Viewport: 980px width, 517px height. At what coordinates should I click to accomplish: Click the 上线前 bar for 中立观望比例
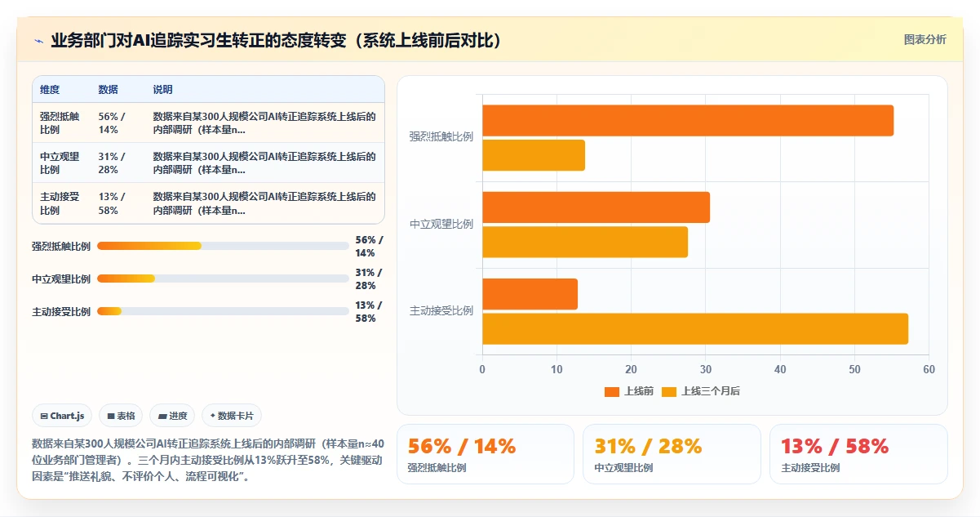point(596,207)
